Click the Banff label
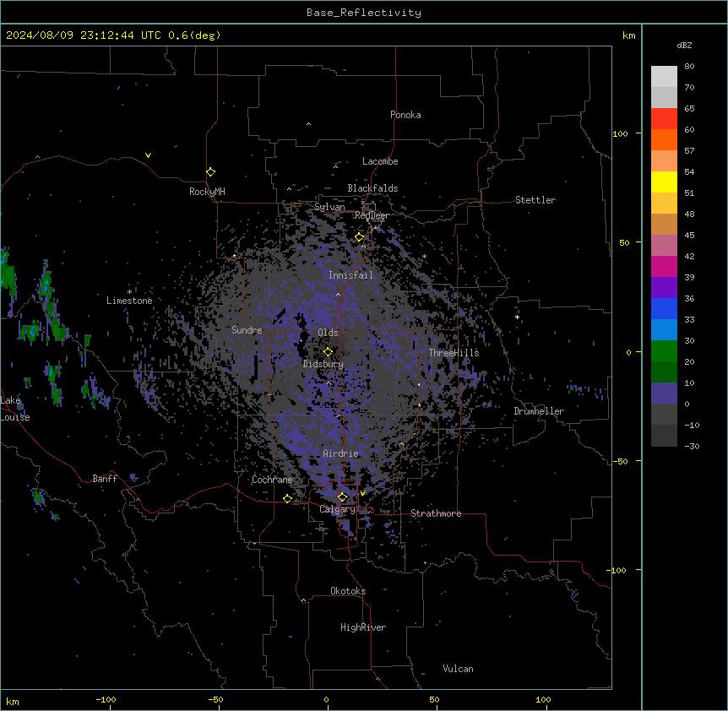The width and height of the screenshot is (728, 711). coord(105,479)
